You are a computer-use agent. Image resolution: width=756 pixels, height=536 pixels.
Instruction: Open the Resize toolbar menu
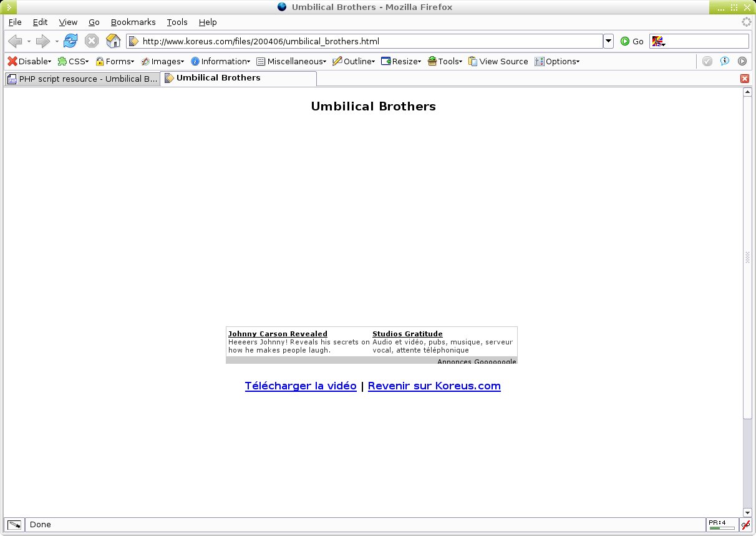point(401,61)
